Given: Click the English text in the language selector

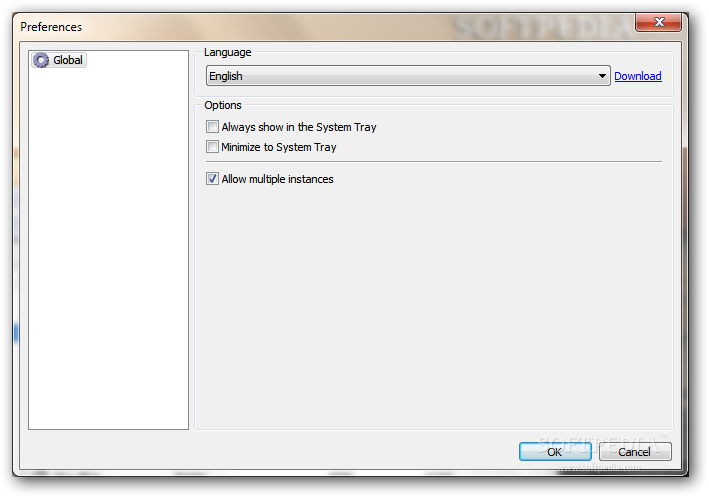Looking at the screenshot, I should coord(226,76).
